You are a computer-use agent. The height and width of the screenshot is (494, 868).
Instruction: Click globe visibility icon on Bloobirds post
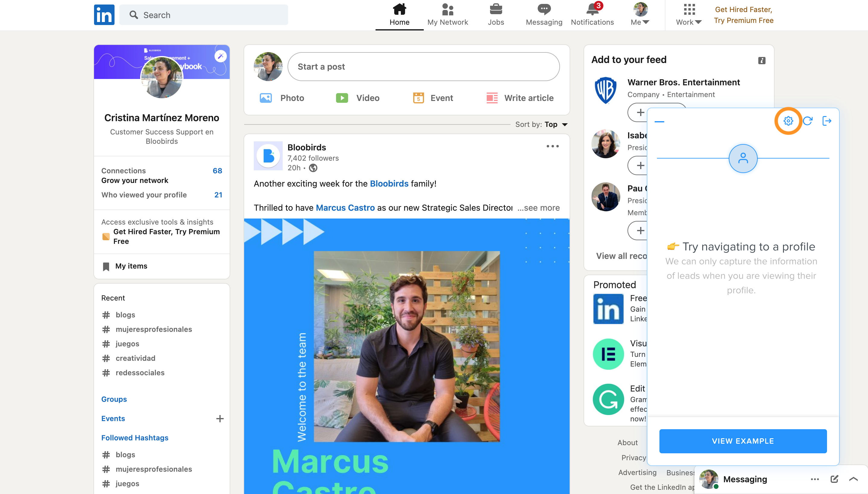coord(313,168)
